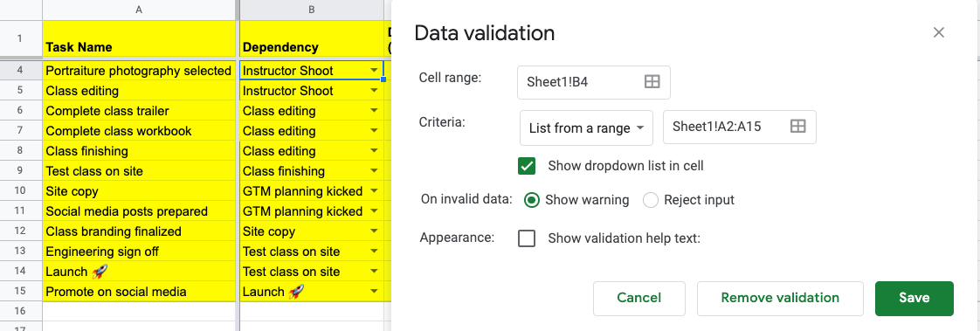The width and height of the screenshot is (980, 331).
Task: Select the Show warning radio option
Action: pos(531,200)
